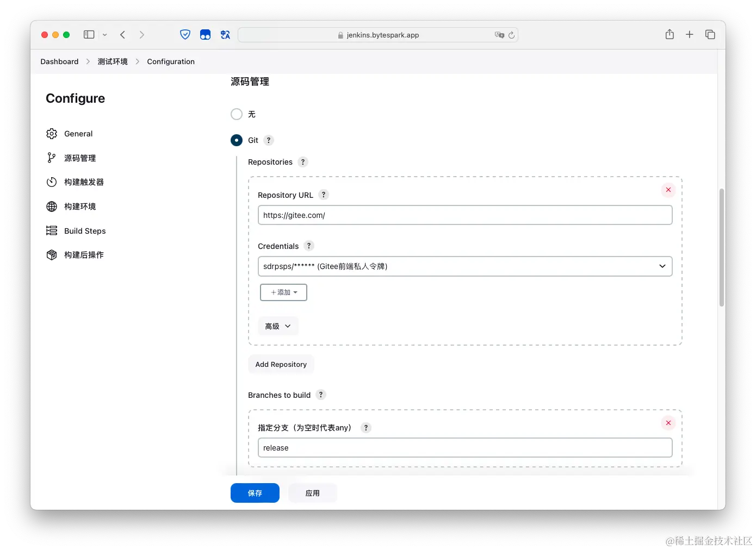
Task: Click the 构建后操作 package icon
Action: pos(51,254)
